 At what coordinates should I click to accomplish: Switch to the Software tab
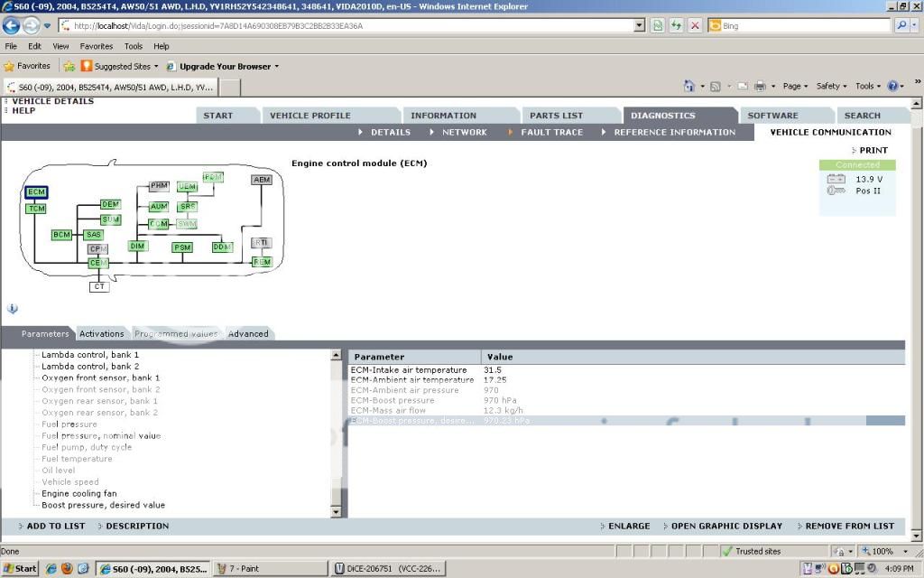click(772, 116)
